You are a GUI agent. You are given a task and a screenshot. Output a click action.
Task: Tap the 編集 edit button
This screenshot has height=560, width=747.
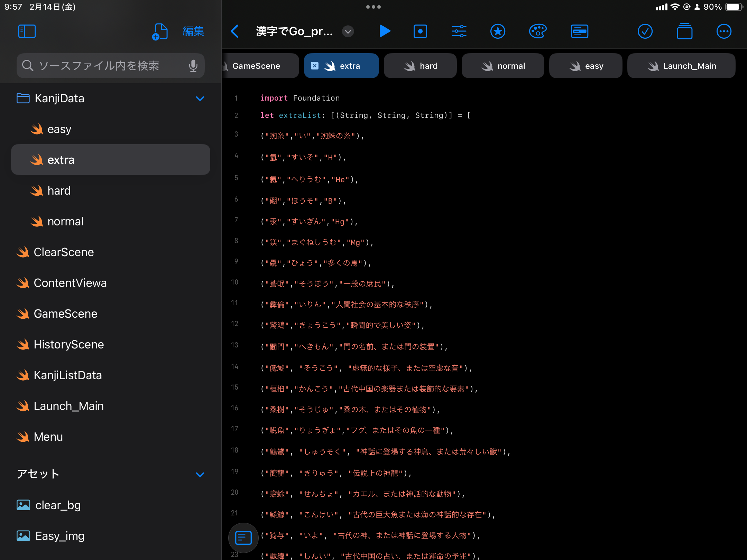point(193,31)
